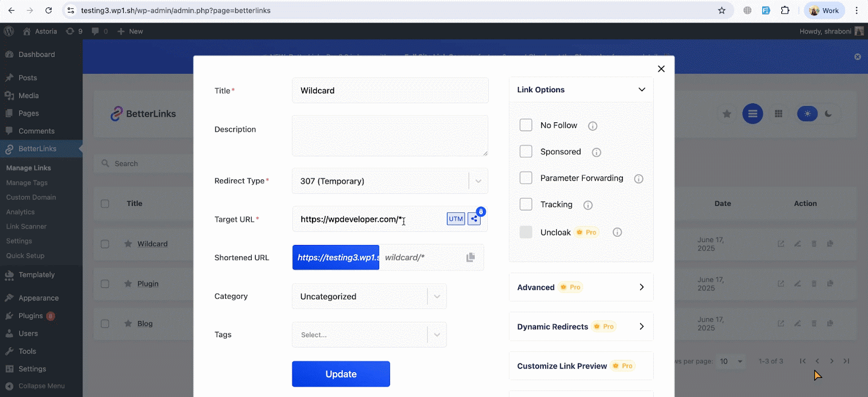Screen dimensions: 868x397
Task: Open the Work profile button
Action: click(824, 10)
